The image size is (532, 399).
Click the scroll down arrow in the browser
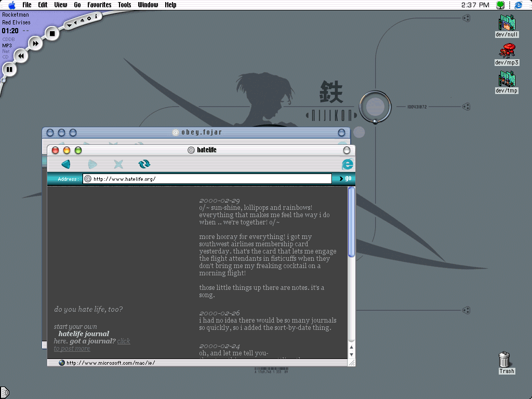click(x=351, y=355)
